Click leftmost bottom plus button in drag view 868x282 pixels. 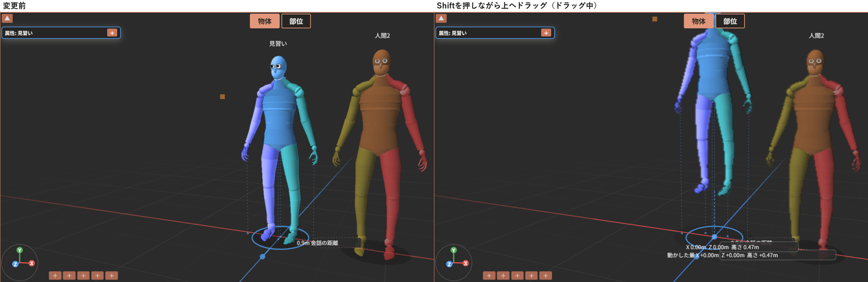(489, 276)
